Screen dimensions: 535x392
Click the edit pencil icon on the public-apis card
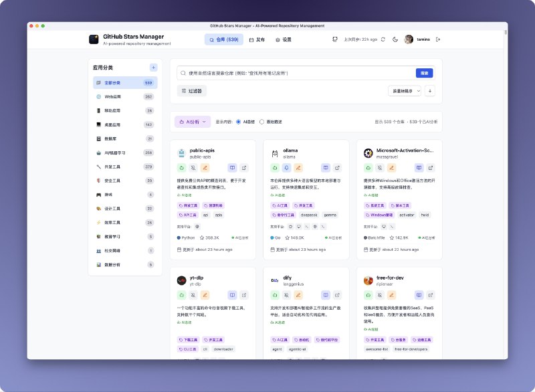pos(205,167)
